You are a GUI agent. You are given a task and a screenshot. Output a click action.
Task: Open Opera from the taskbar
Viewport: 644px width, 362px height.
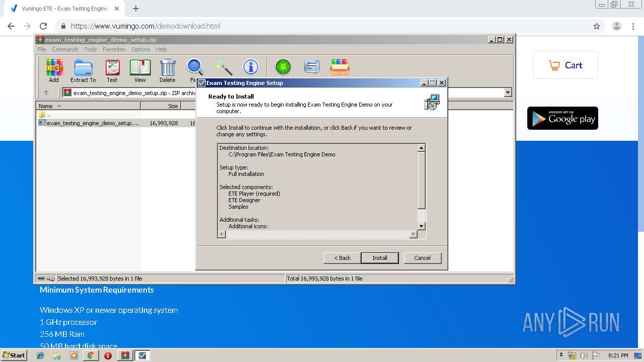108,355
